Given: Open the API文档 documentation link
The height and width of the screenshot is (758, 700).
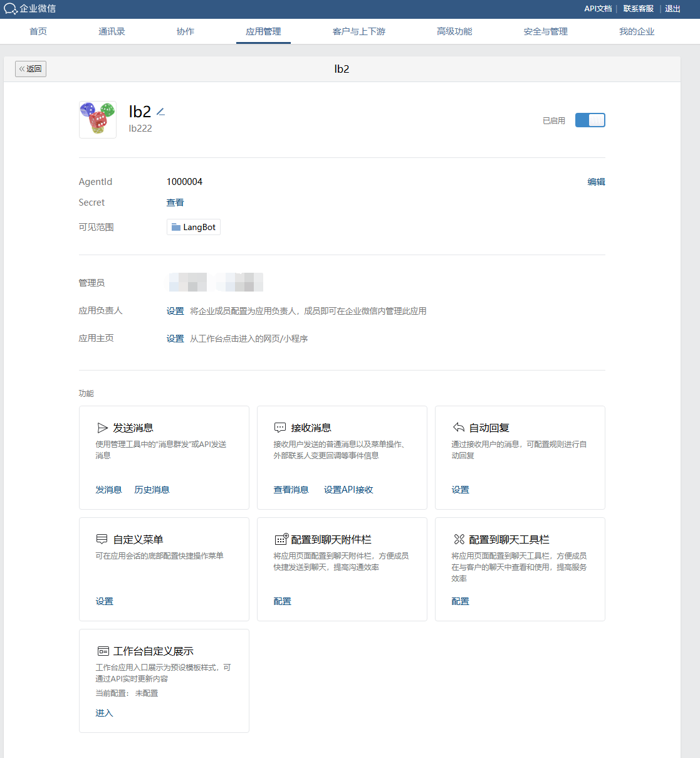Looking at the screenshot, I should [597, 8].
